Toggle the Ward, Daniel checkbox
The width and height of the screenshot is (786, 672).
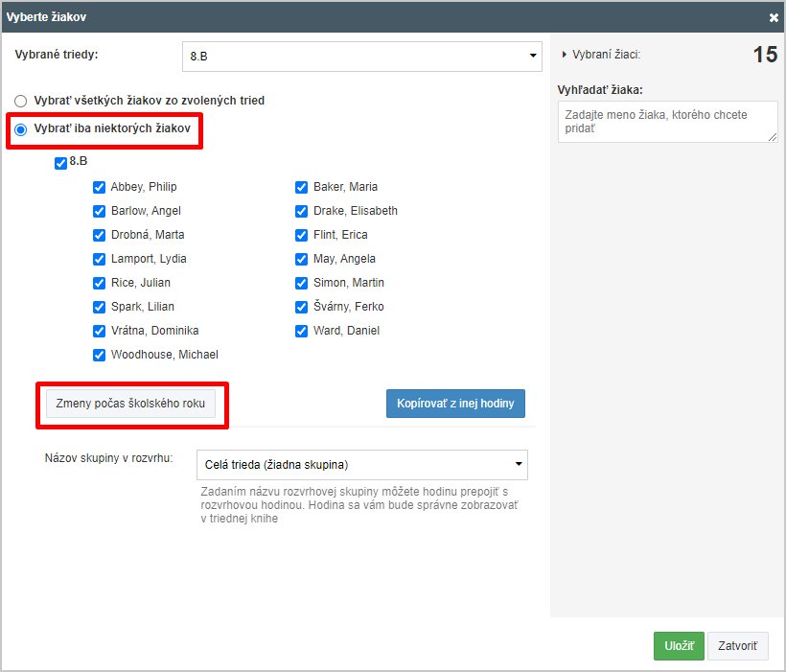[x=301, y=331]
